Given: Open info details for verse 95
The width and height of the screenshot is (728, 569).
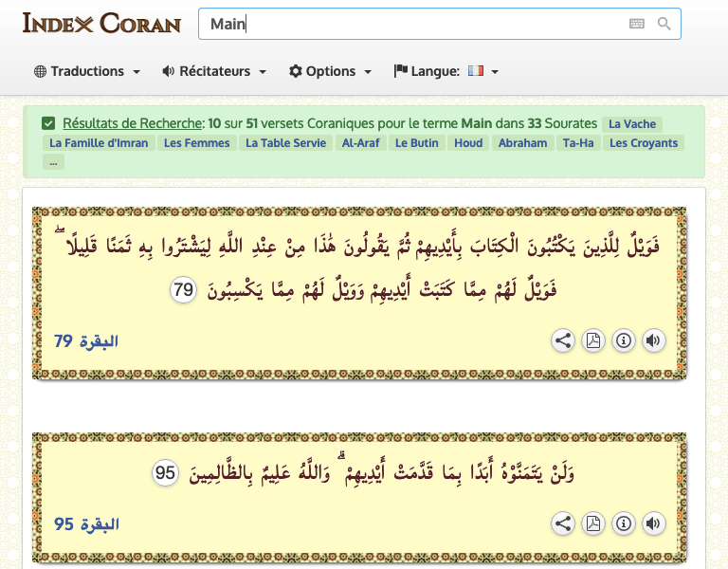Looking at the screenshot, I should click(x=624, y=523).
